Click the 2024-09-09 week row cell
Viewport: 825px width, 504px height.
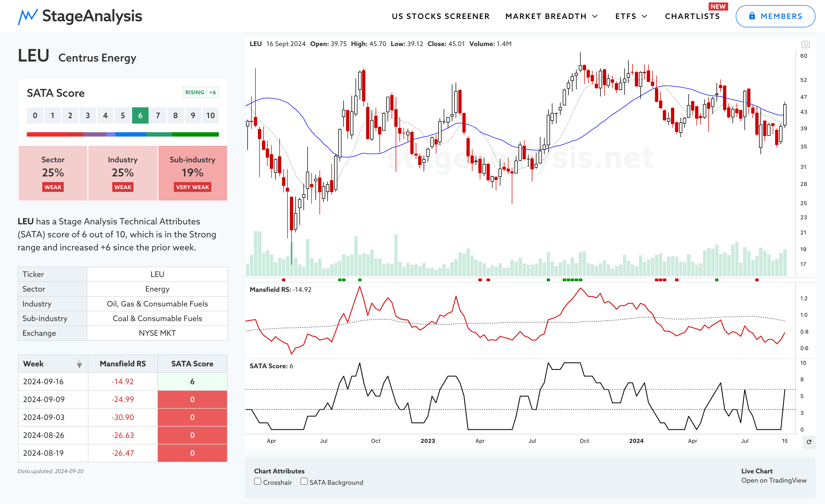(53, 400)
